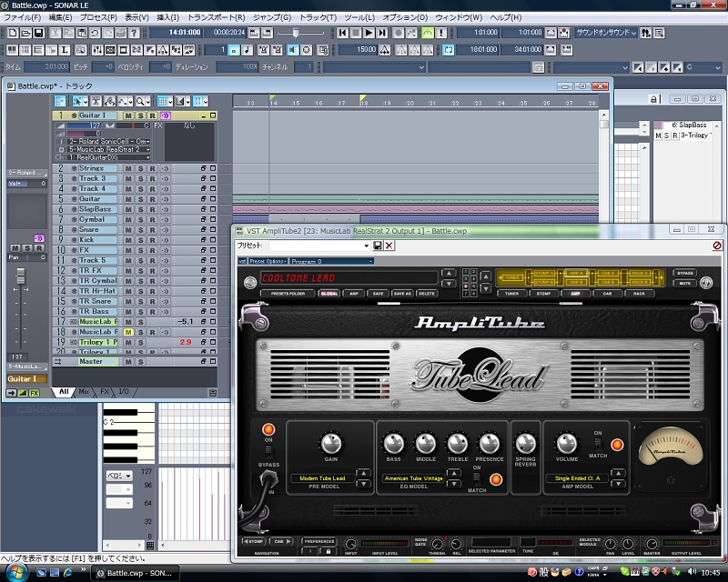This screenshot has width=728, height=582.
Task: Open the Lyrics view L icon
Action: tap(65, 50)
